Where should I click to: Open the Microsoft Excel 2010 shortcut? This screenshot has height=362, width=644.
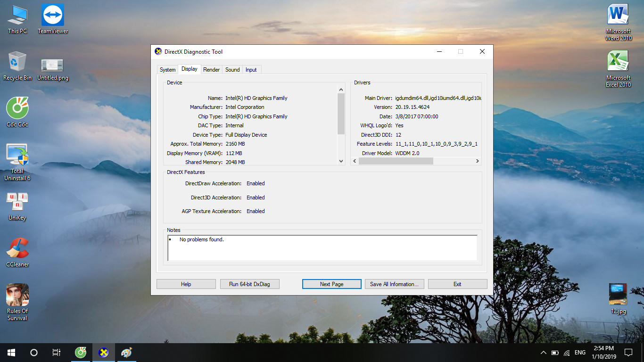[x=618, y=62]
